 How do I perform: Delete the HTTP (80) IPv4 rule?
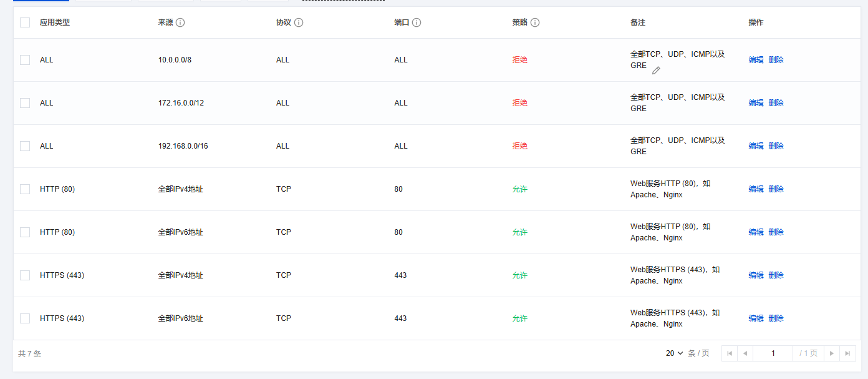776,189
